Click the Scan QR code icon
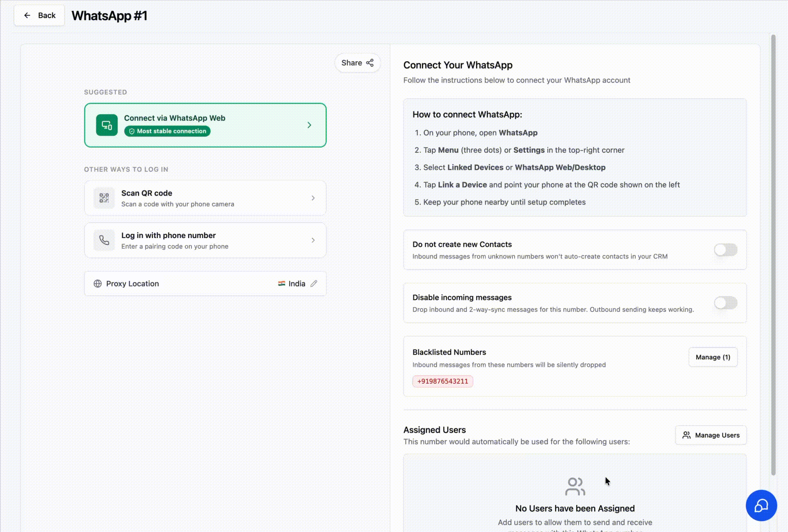 104,198
